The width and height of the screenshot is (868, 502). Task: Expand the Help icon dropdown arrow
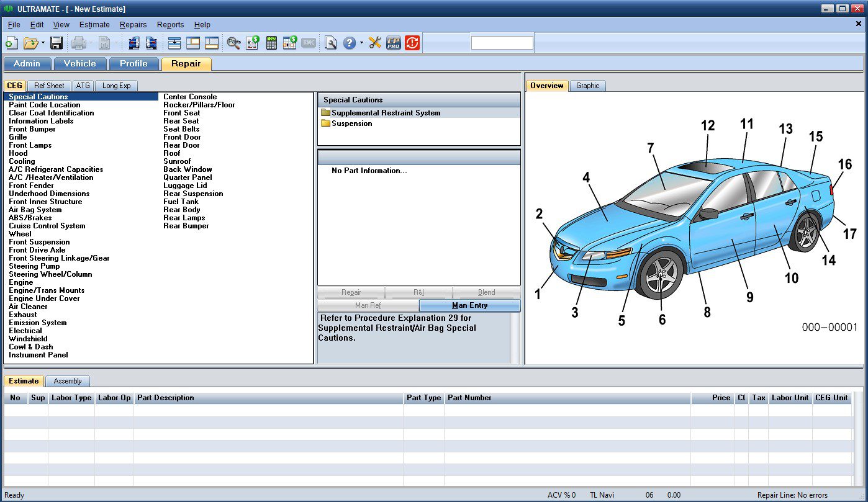pos(361,43)
